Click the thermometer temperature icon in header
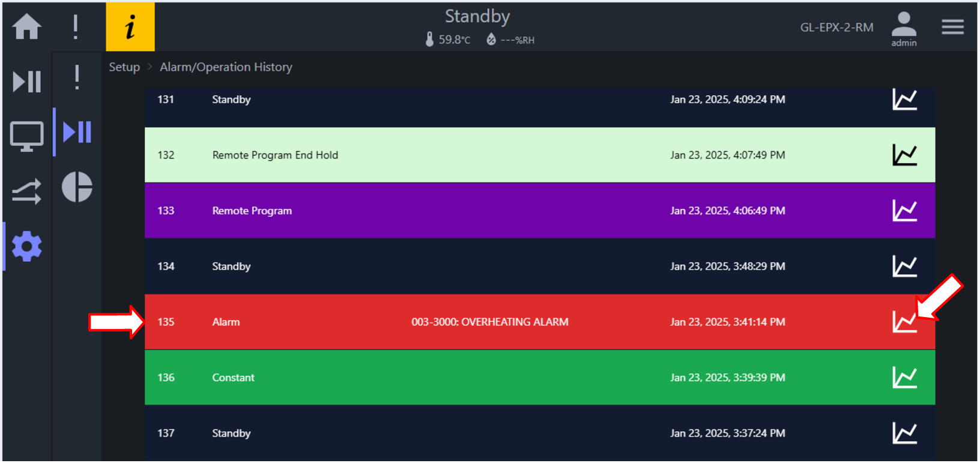This screenshot has width=980, height=463. [429, 40]
